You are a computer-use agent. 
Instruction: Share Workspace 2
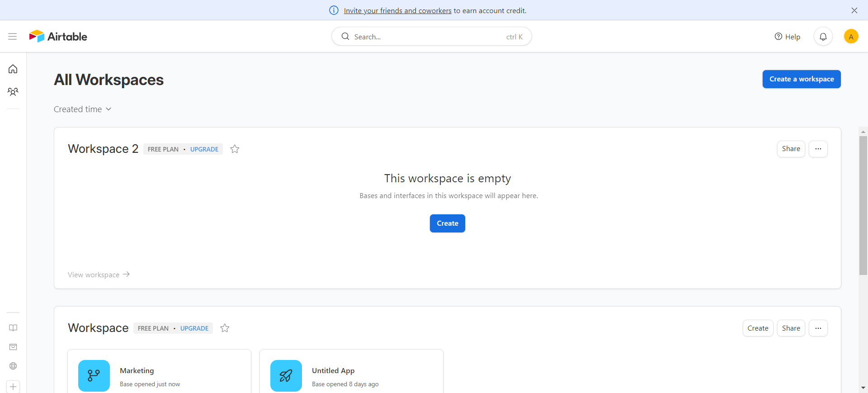tap(791, 149)
